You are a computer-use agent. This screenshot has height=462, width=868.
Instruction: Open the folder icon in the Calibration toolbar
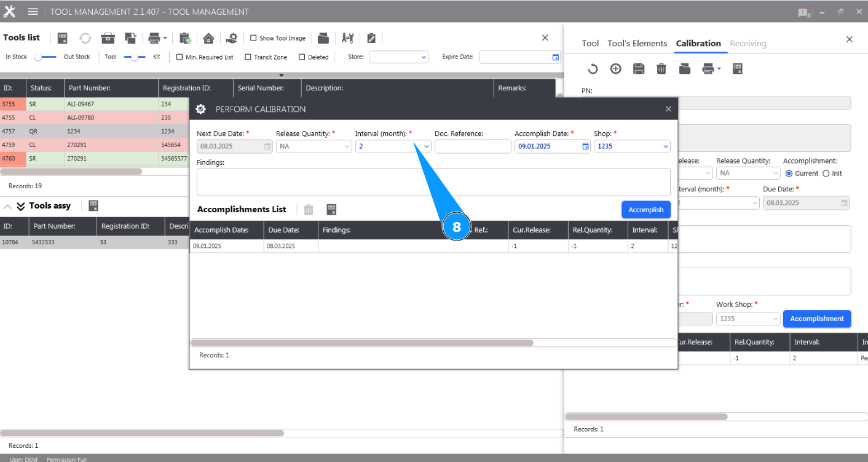coord(685,69)
